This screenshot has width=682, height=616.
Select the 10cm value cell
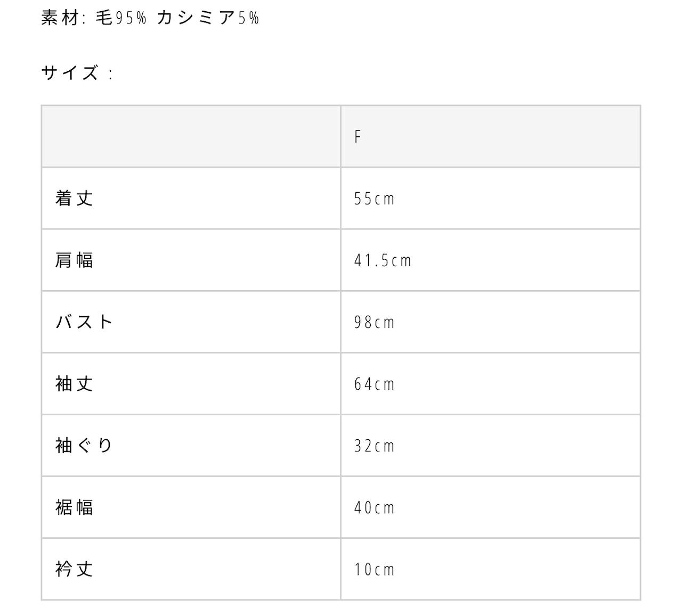tap(374, 570)
